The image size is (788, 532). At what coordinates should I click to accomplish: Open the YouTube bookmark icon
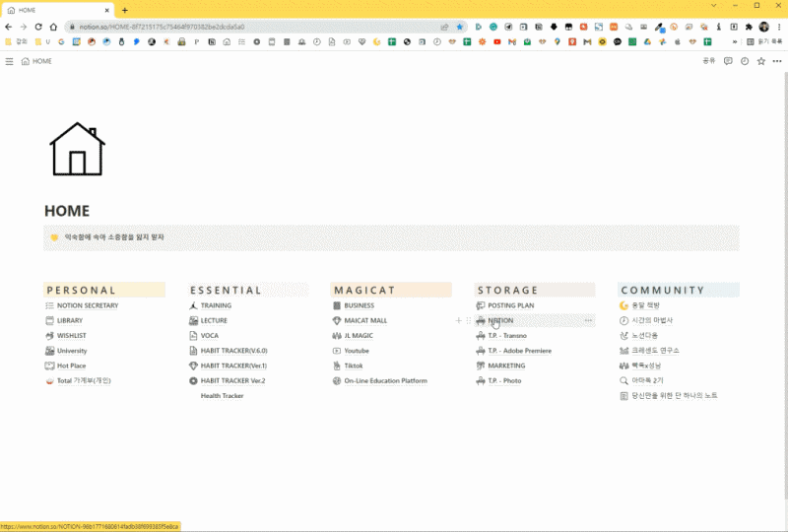(x=497, y=41)
